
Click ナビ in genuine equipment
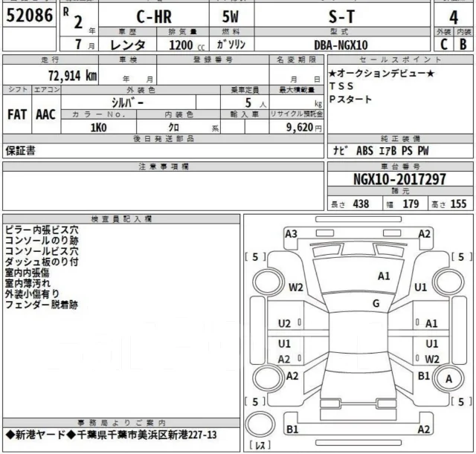(341, 150)
